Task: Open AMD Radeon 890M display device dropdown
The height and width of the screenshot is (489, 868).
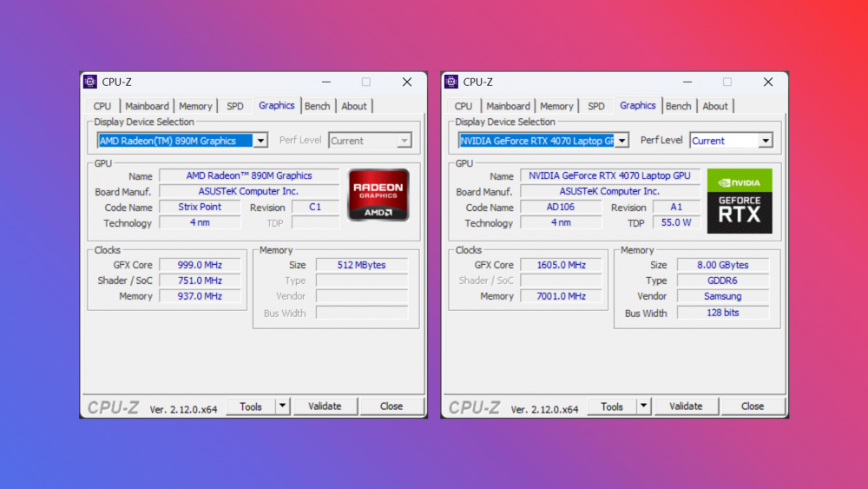Action: tap(260, 141)
